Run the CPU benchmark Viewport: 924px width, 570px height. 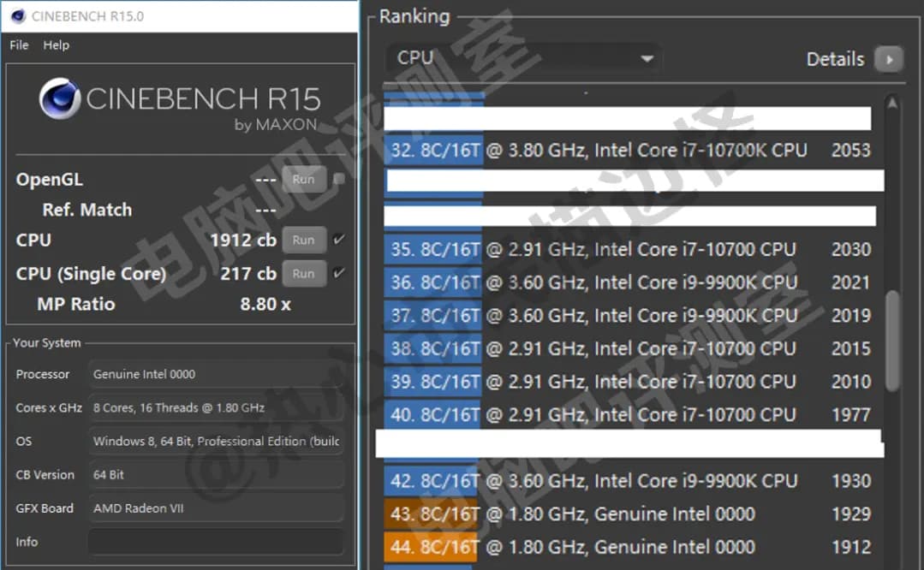304,240
